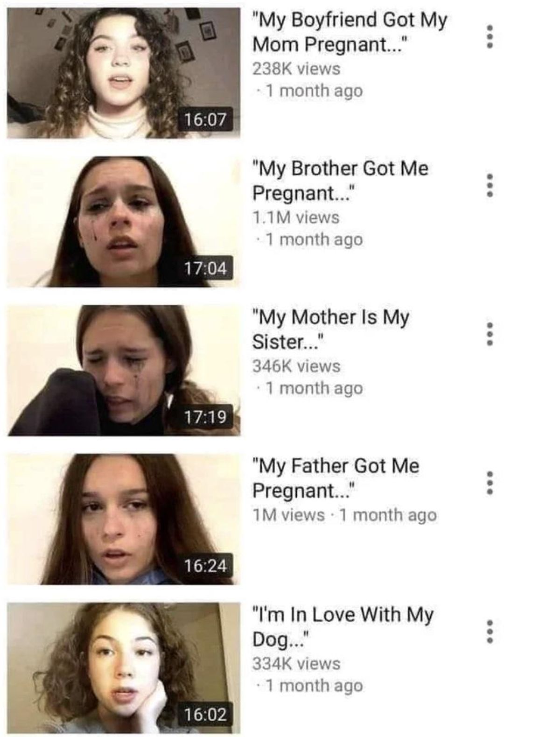Play the 16:24 video thumbnail
Image resolution: width=560 pixels, height=737 pixels.
coord(124,519)
